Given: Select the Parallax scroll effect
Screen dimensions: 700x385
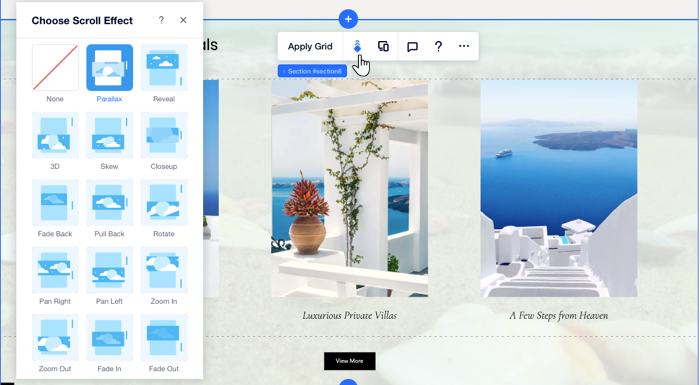Looking at the screenshot, I should [x=109, y=67].
